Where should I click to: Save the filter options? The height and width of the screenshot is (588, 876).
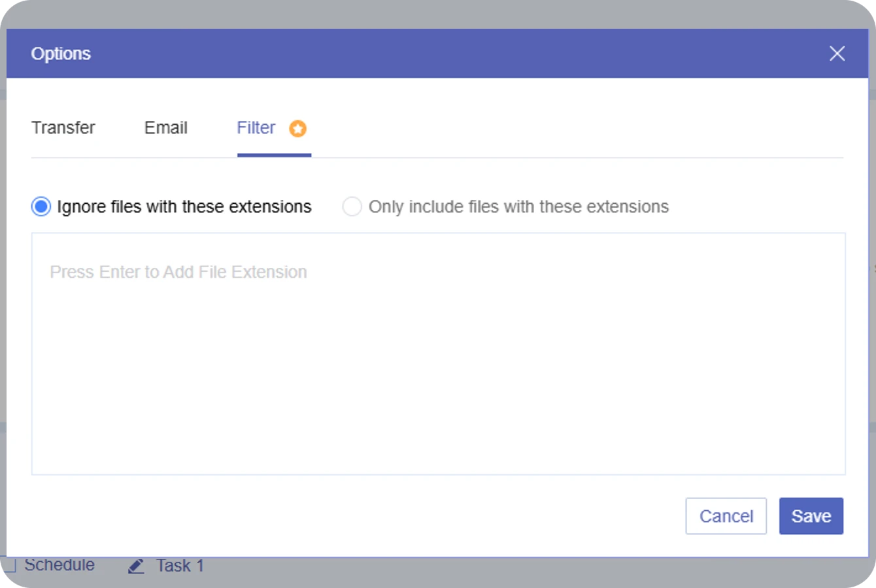tap(811, 516)
